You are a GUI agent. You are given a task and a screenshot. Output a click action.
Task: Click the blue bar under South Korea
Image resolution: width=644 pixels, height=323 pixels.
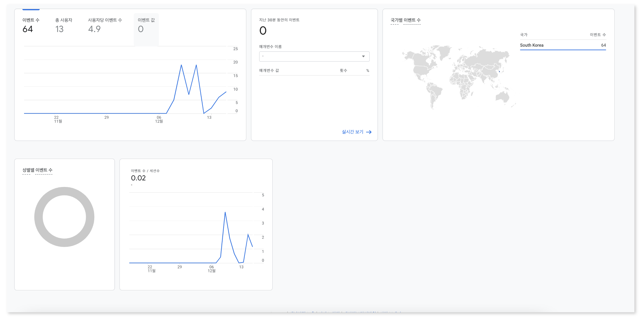pyautogui.click(x=563, y=50)
